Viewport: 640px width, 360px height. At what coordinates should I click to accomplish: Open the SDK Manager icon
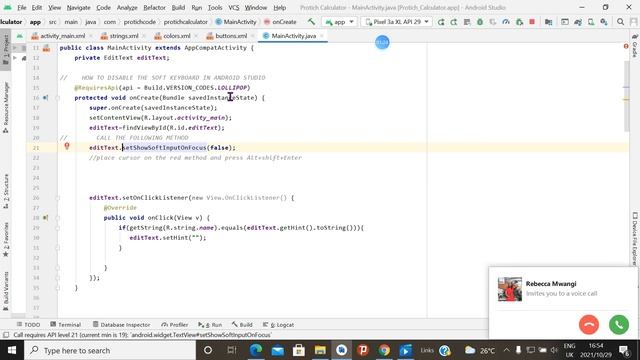click(x=604, y=22)
